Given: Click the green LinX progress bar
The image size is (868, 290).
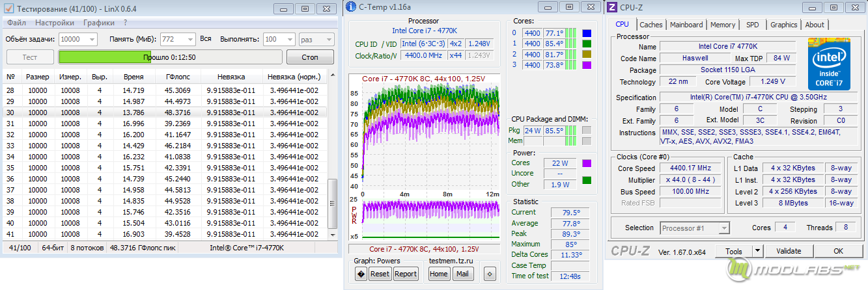Looking at the screenshot, I should click(171, 57).
